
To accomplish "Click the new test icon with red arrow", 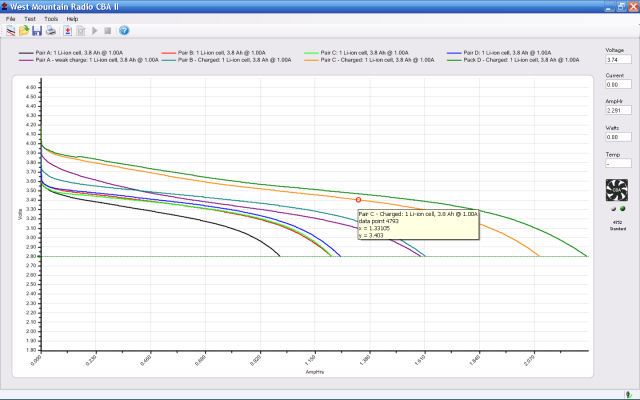I will (68, 31).
